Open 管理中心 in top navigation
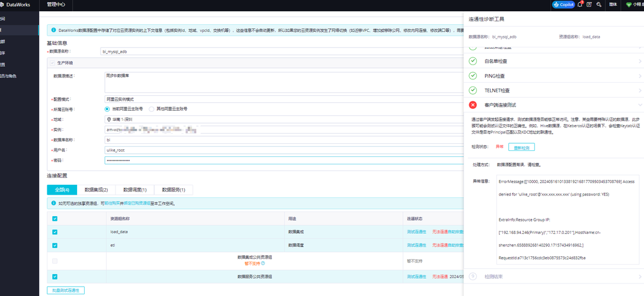This screenshot has height=296, width=644. point(56,5)
